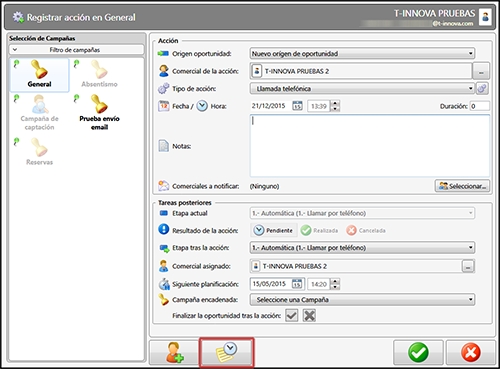Click the Comercial asignado field
The image size is (500, 369).
point(355,266)
